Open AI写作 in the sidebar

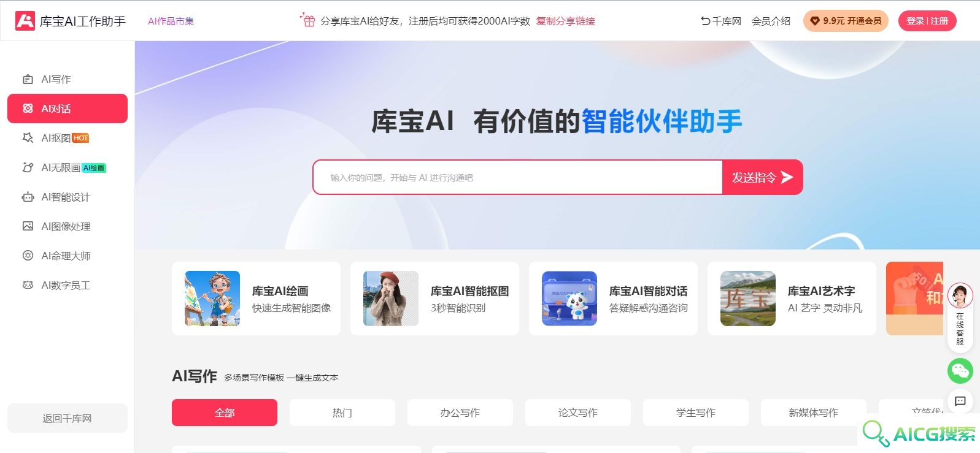tap(68, 79)
